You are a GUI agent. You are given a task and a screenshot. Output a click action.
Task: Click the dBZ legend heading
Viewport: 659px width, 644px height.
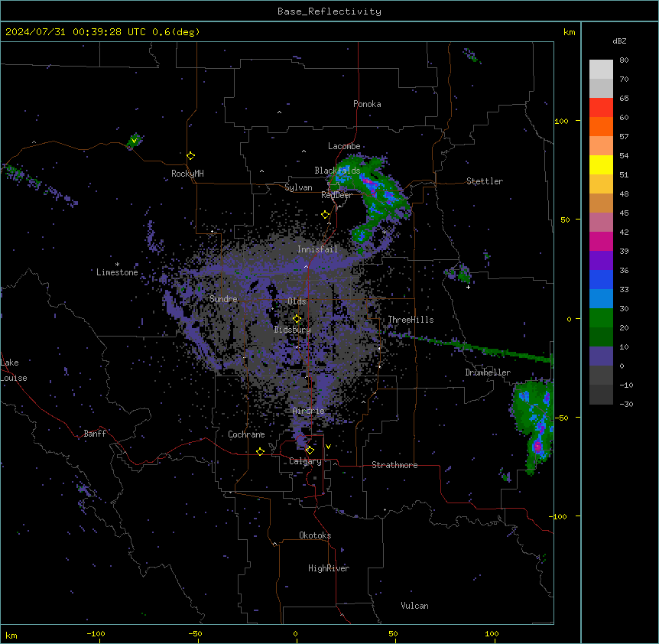coord(619,41)
